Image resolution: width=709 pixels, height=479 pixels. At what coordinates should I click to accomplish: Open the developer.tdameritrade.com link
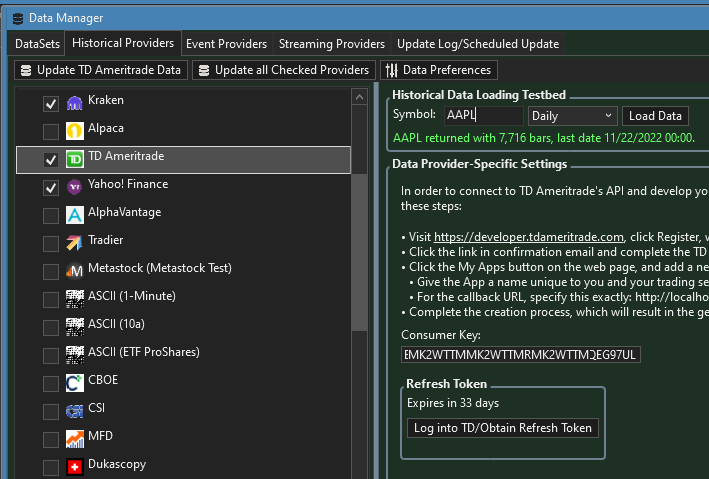pos(528,237)
